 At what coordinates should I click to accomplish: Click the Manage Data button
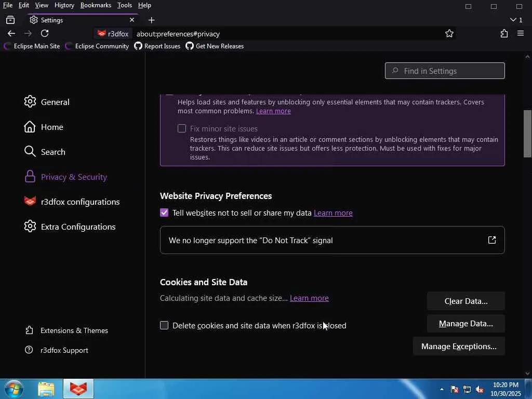click(466, 324)
